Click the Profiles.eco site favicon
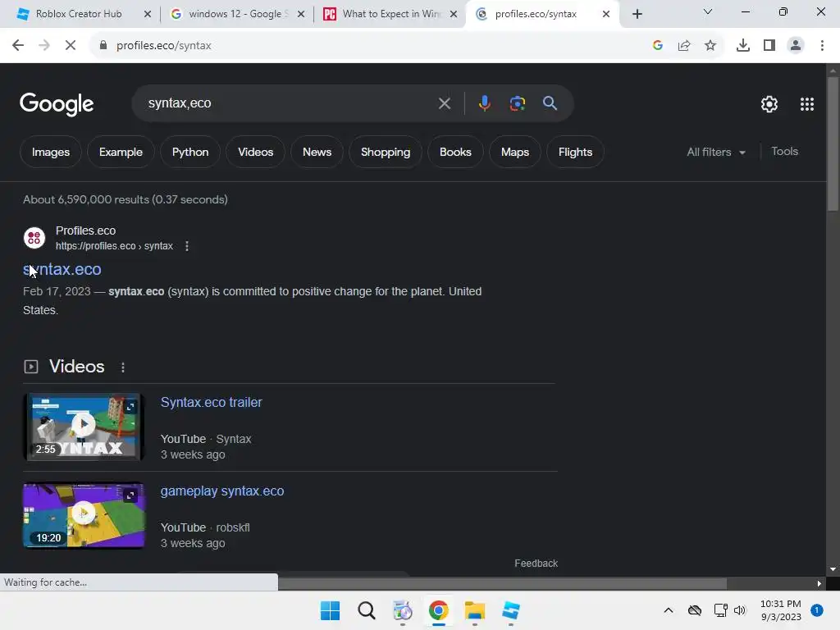 tap(34, 238)
